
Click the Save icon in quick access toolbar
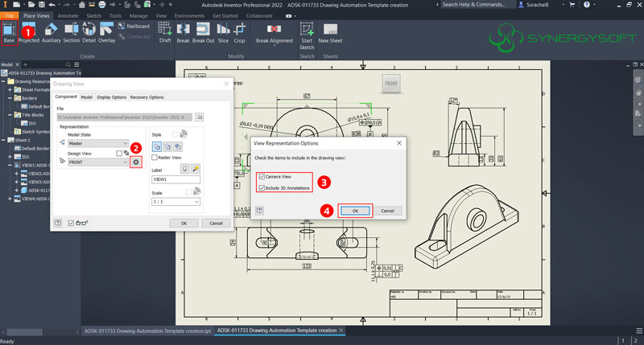click(x=42, y=5)
